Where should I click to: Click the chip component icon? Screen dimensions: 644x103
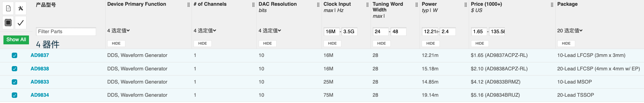[x=8, y=23]
